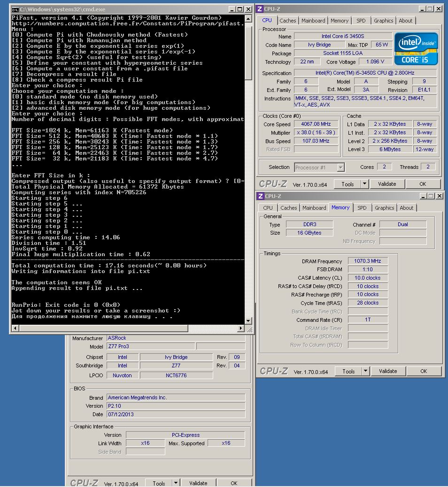The image size is (448, 487).
Task: Click the Max TDP value 65 W
Action: [382, 45]
